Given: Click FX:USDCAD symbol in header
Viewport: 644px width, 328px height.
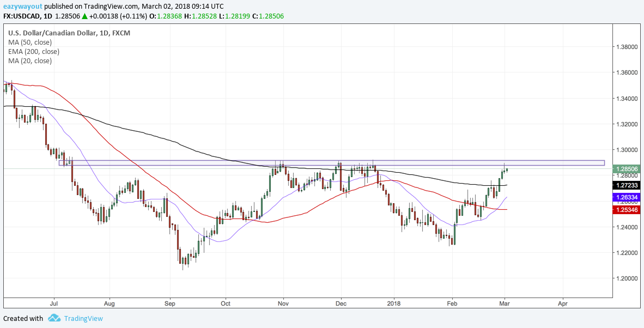Looking at the screenshot, I should click(22, 16).
